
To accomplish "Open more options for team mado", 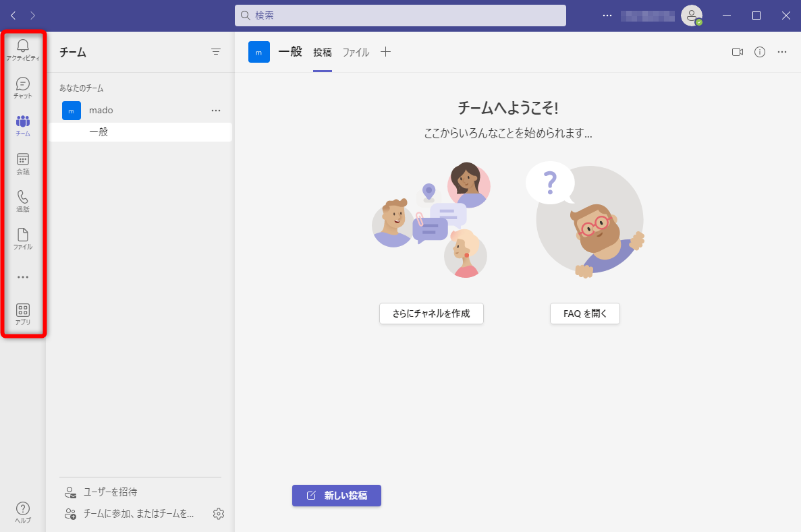I will [216, 110].
